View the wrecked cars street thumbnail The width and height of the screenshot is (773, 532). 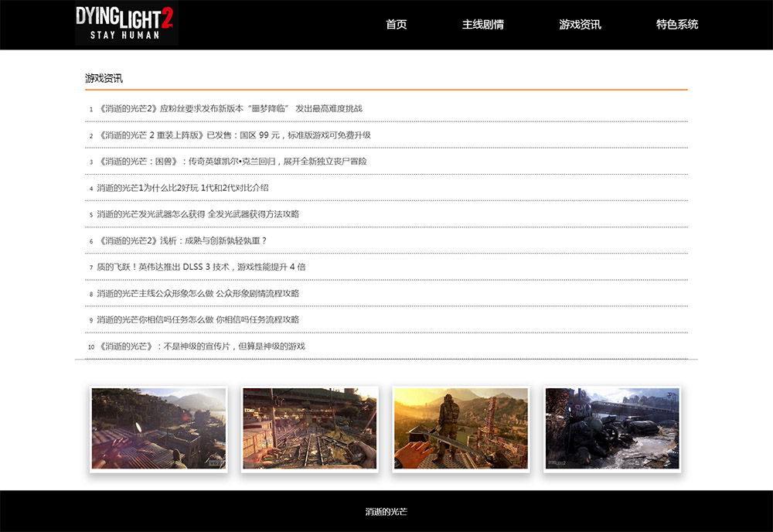click(612, 428)
